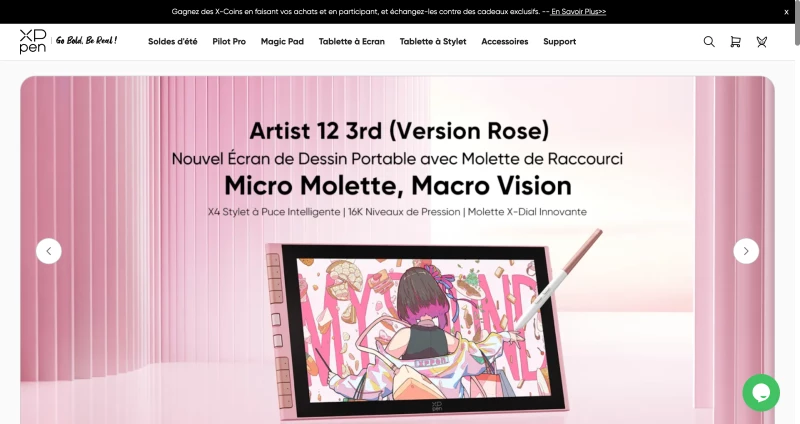Click the Artist 12 3rd (Version Rose) heading

399,131
